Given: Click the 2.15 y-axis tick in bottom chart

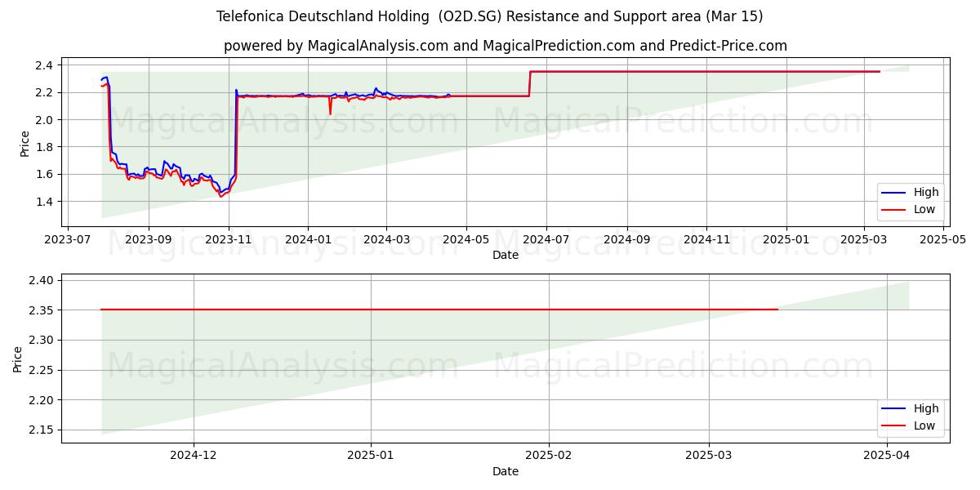Looking at the screenshot, I should click(42, 430).
